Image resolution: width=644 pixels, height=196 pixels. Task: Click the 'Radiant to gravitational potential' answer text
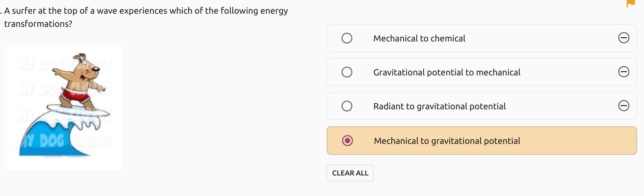(439, 106)
